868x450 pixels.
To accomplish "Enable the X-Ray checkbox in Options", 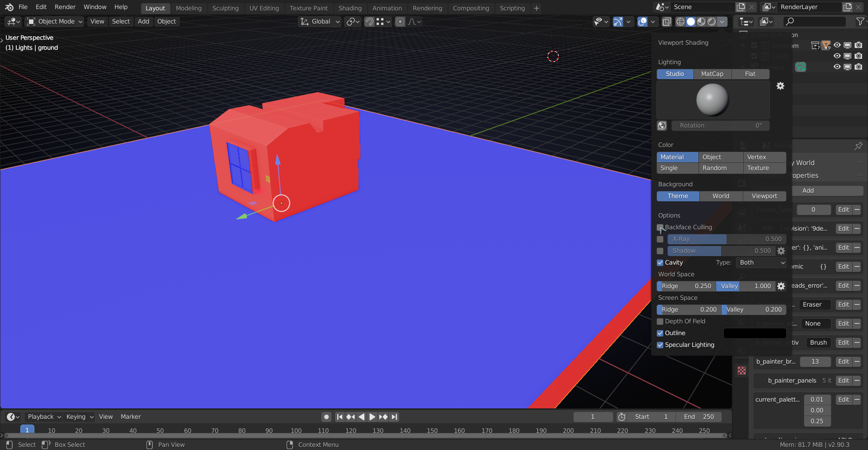I will click(660, 239).
